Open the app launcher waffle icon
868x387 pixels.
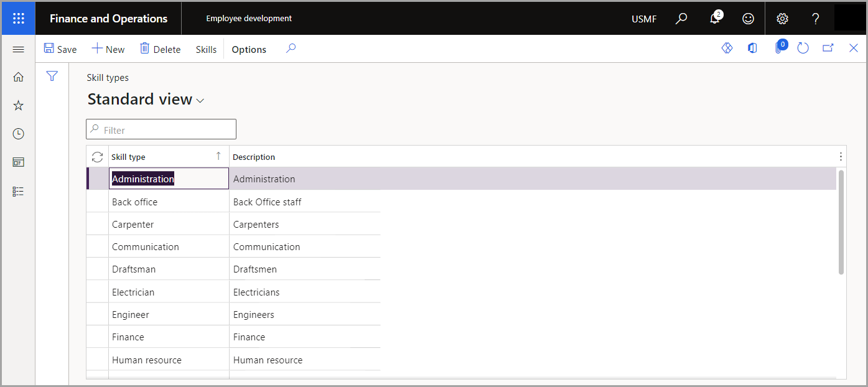pos(19,19)
